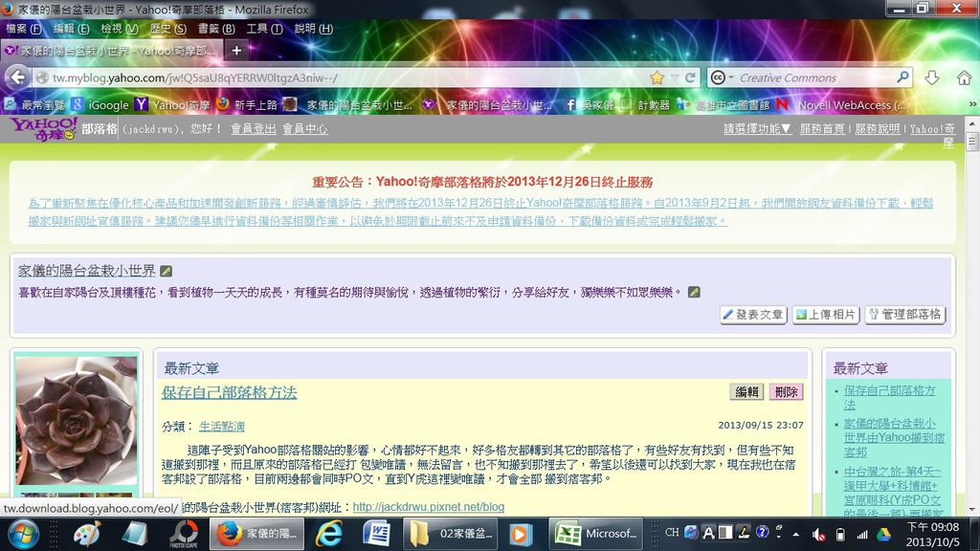Viewport: 980px width, 551px height.
Task: Go to the Firefox home page icon
Action: tap(964, 77)
